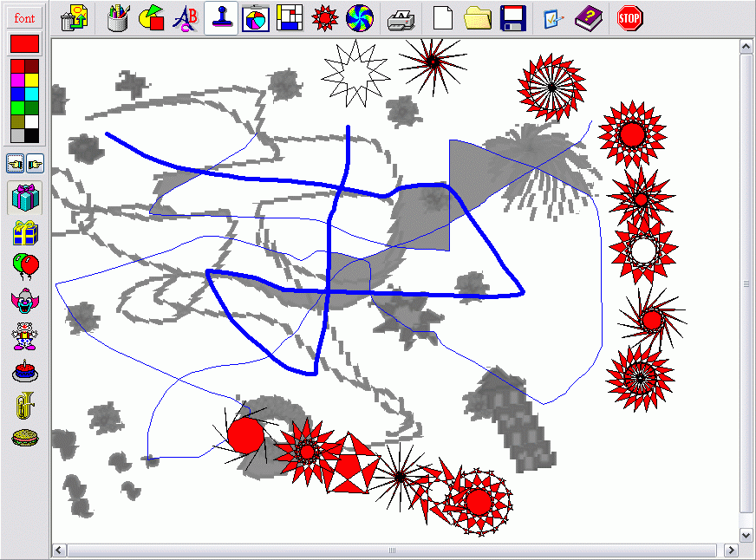Select the hamburger stamp

click(24, 438)
